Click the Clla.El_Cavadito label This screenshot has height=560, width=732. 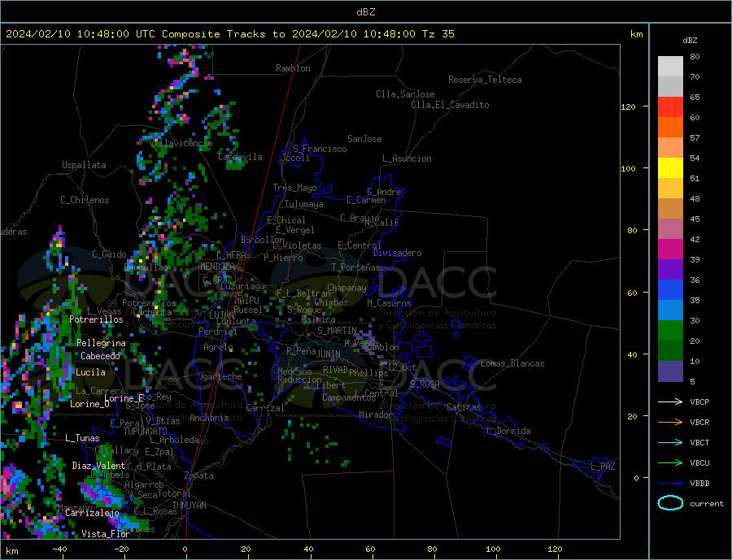click(450, 105)
